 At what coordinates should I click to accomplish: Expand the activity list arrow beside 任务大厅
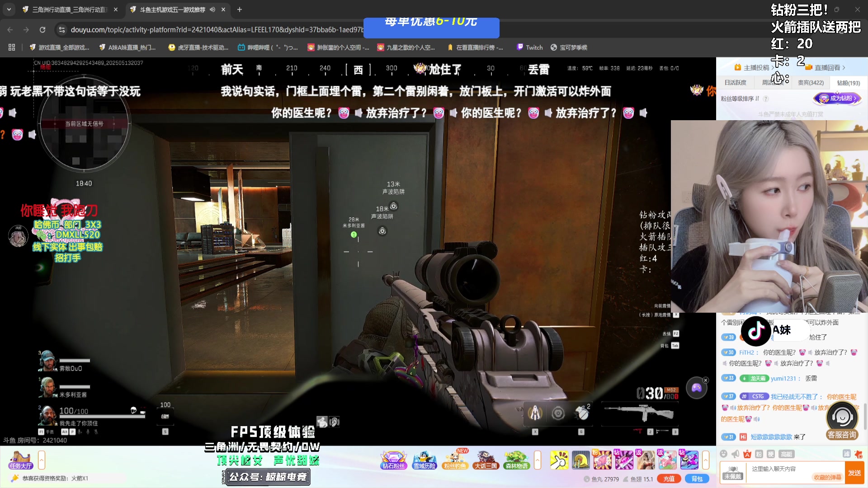pyautogui.click(x=41, y=460)
